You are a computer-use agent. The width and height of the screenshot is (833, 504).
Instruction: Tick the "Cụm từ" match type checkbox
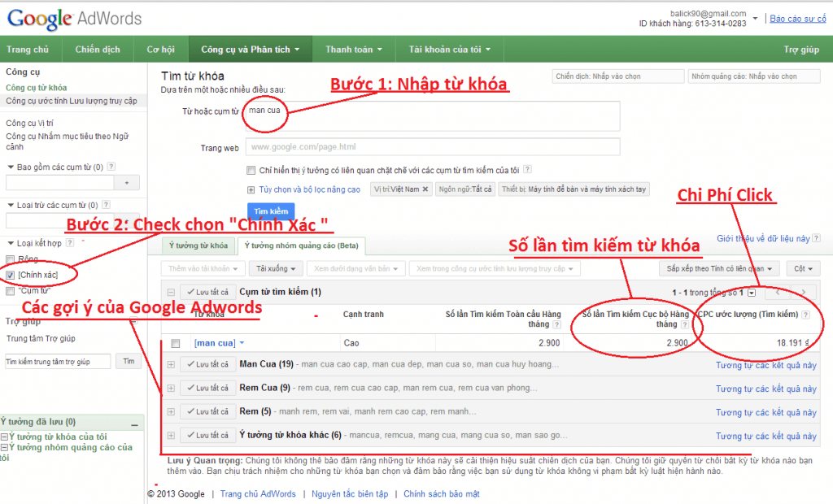pyautogui.click(x=10, y=291)
